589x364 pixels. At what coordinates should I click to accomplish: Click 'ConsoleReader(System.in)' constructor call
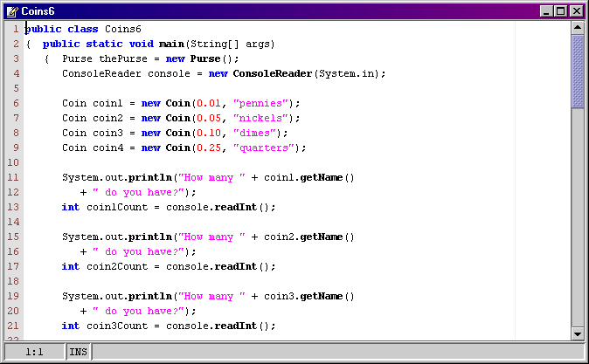click(x=305, y=73)
